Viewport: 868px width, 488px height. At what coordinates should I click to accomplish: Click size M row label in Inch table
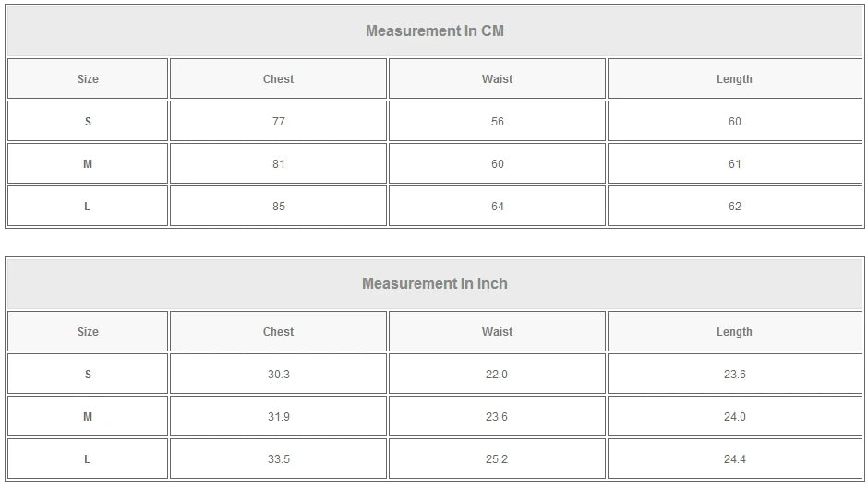[88, 417]
